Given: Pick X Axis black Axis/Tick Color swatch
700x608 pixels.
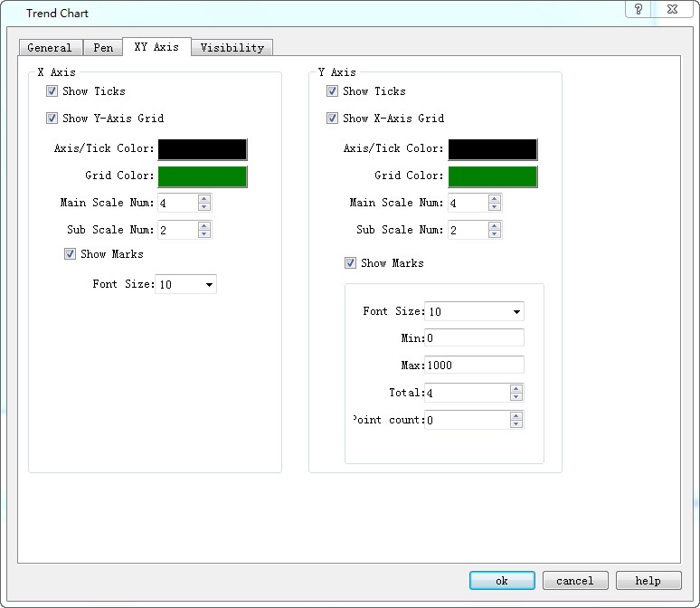Looking at the screenshot, I should [x=203, y=149].
